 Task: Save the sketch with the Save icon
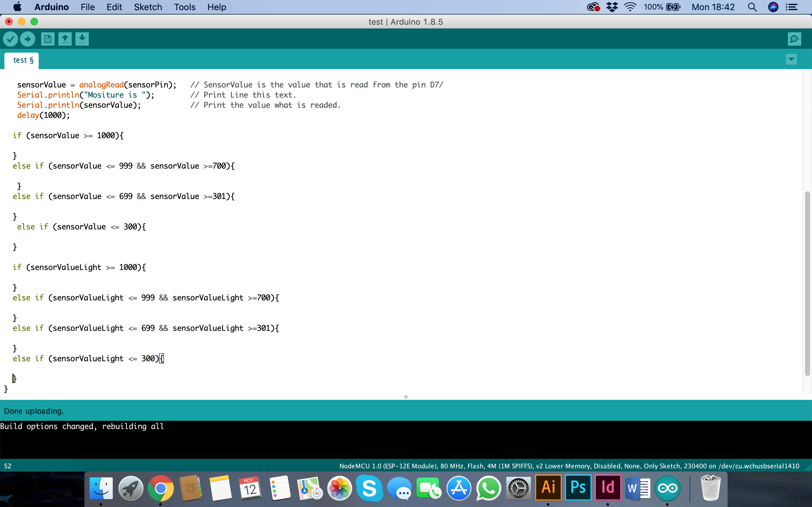(82, 39)
